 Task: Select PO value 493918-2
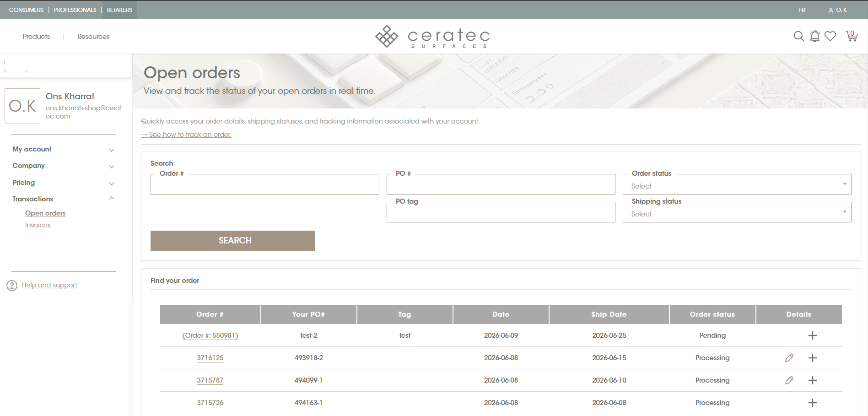[x=309, y=358]
